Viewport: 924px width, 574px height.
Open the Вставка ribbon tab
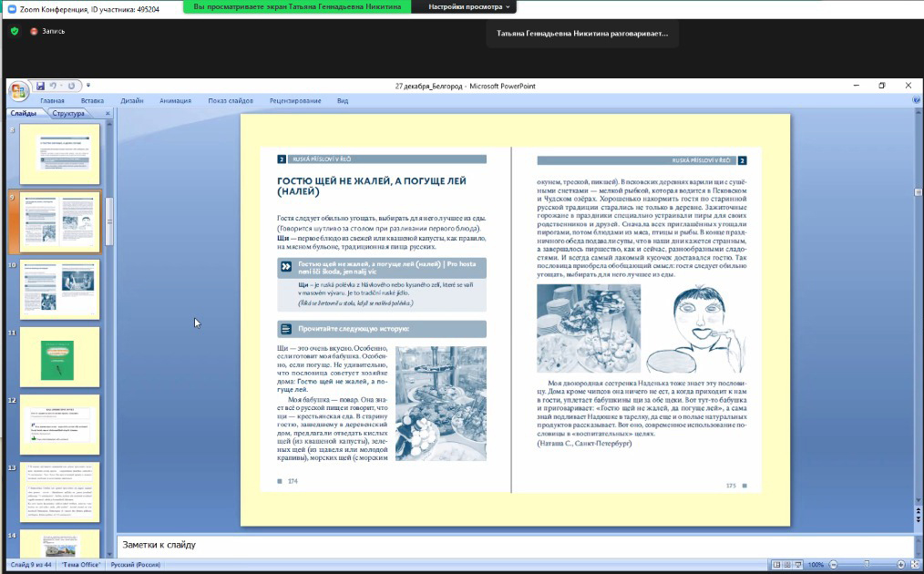point(92,101)
